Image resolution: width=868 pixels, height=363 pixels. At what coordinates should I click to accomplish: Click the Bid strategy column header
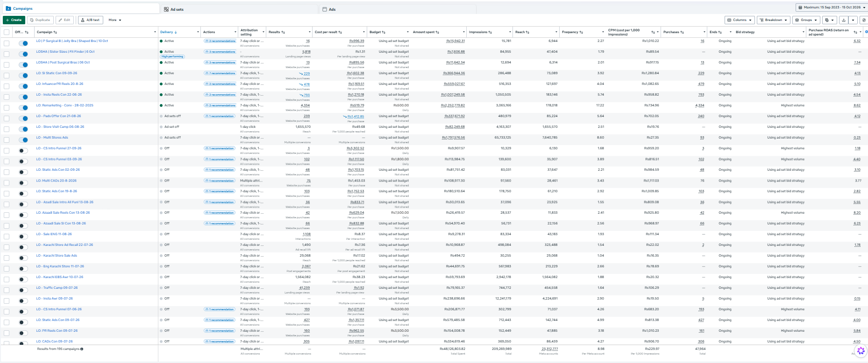tap(745, 32)
